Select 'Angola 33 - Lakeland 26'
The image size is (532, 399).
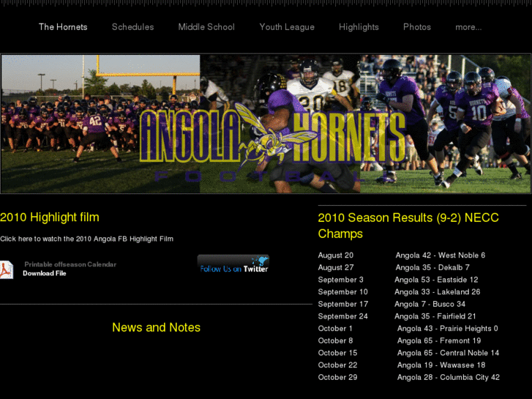(438, 291)
